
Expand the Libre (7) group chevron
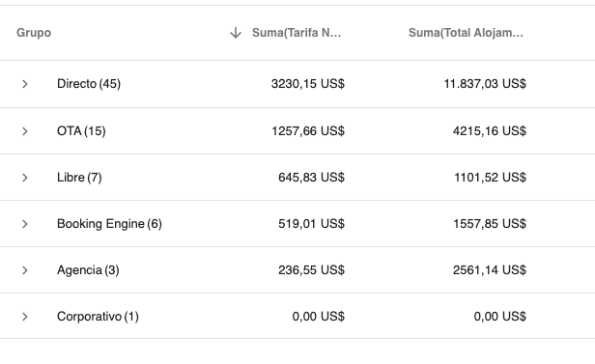(x=25, y=178)
